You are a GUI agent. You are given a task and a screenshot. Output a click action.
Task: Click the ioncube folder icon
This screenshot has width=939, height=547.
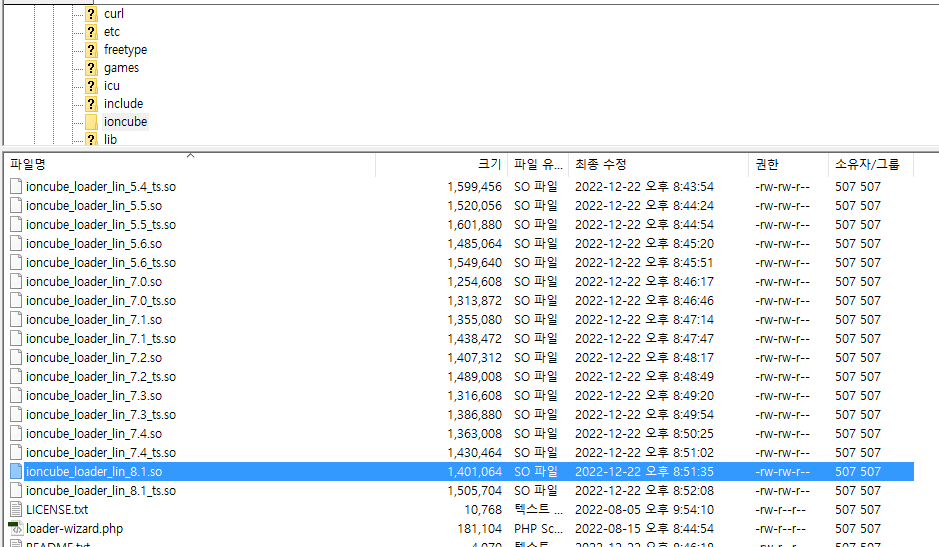[x=91, y=122]
